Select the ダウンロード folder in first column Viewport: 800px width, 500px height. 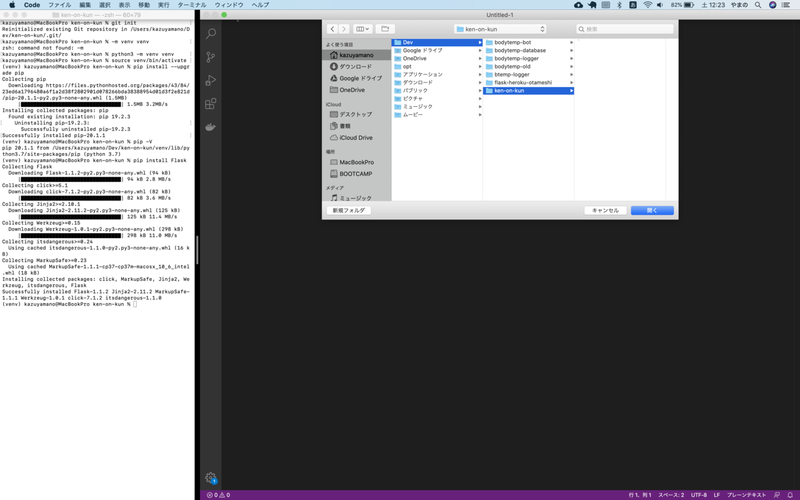(437, 82)
